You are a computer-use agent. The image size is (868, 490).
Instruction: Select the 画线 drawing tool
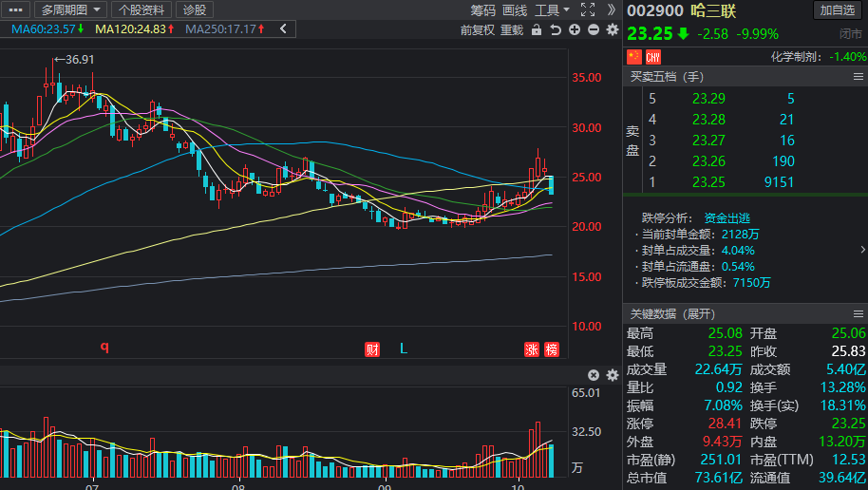point(515,9)
